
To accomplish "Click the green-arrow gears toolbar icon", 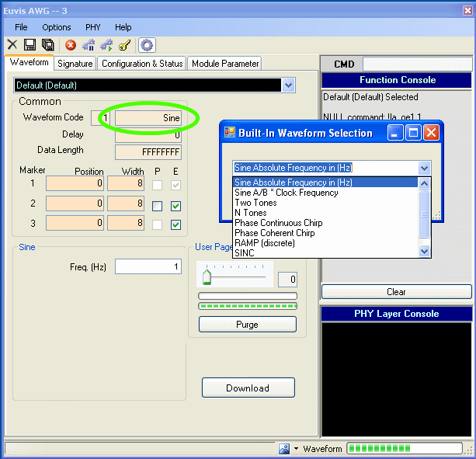I will pos(106,45).
